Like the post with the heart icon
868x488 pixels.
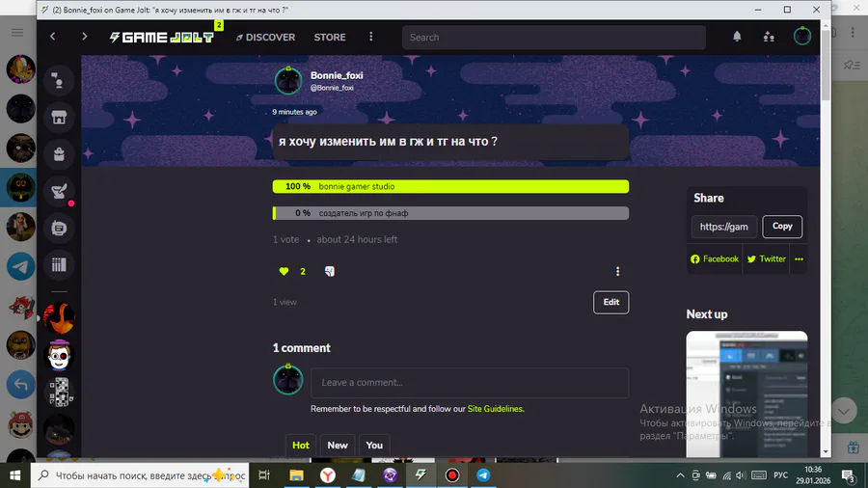pyautogui.click(x=284, y=271)
